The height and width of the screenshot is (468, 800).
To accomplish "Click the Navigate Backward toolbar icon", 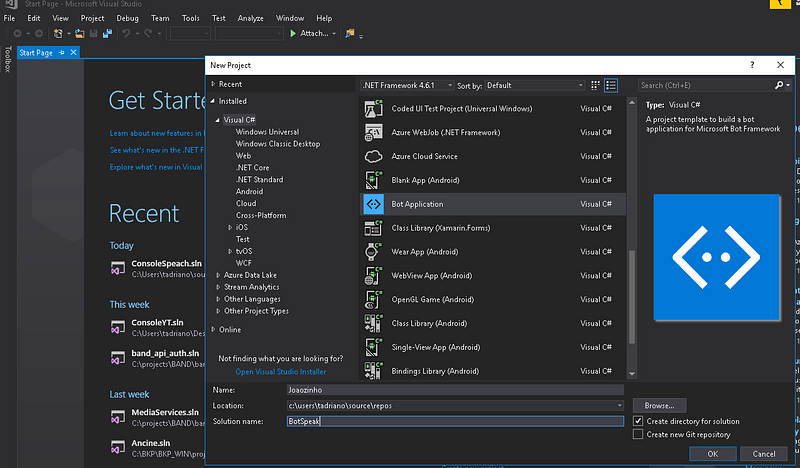I will [x=17, y=34].
